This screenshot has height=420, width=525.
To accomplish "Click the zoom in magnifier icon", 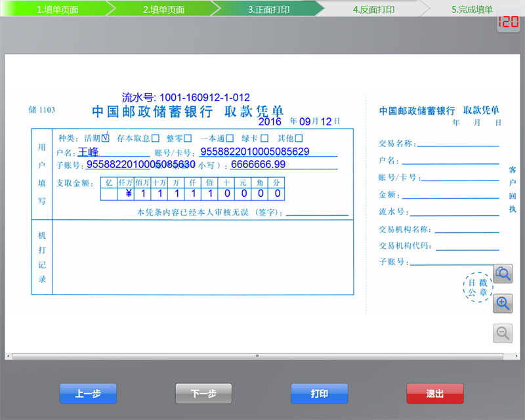I will 503,303.
